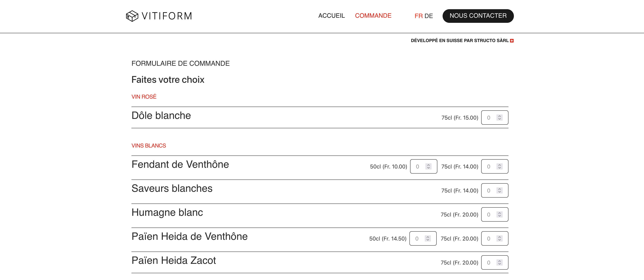Decrease Fendant de Venthône 75cl quantity
This screenshot has width=644, height=280.
pos(500,168)
